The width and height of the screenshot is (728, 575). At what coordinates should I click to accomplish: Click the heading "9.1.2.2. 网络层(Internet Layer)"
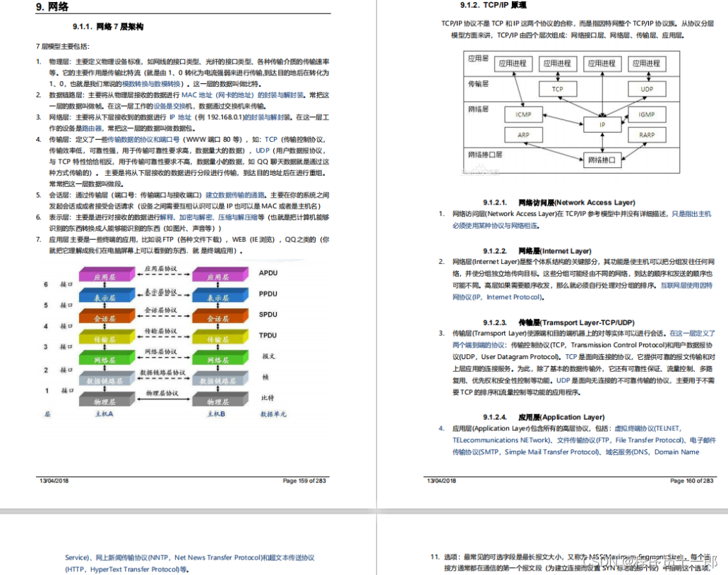[537, 251]
